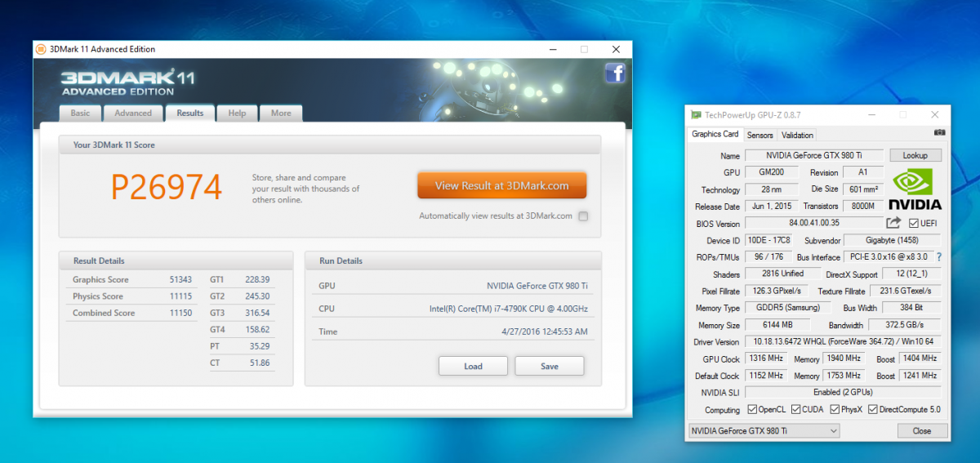This screenshot has width=980, height=463.
Task: Click the Shaders field 2816 Unified
Action: pos(782,274)
